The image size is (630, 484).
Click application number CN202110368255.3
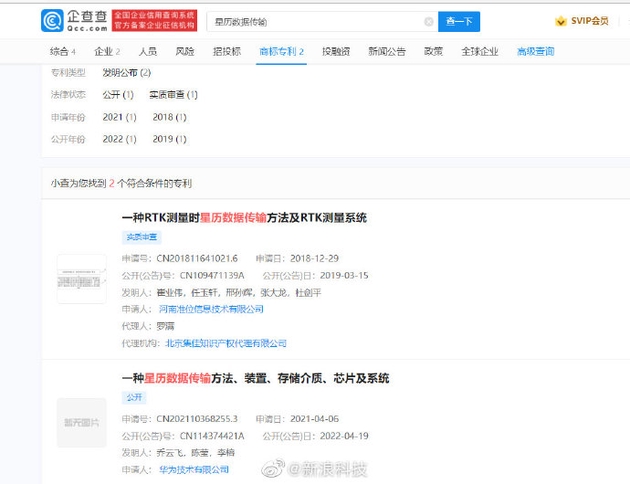click(x=197, y=419)
